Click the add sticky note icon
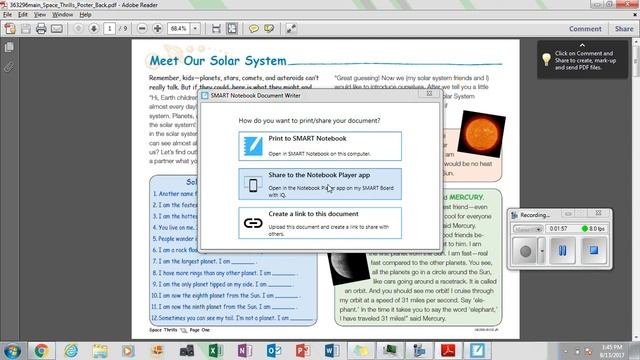 [x=254, y=29]
